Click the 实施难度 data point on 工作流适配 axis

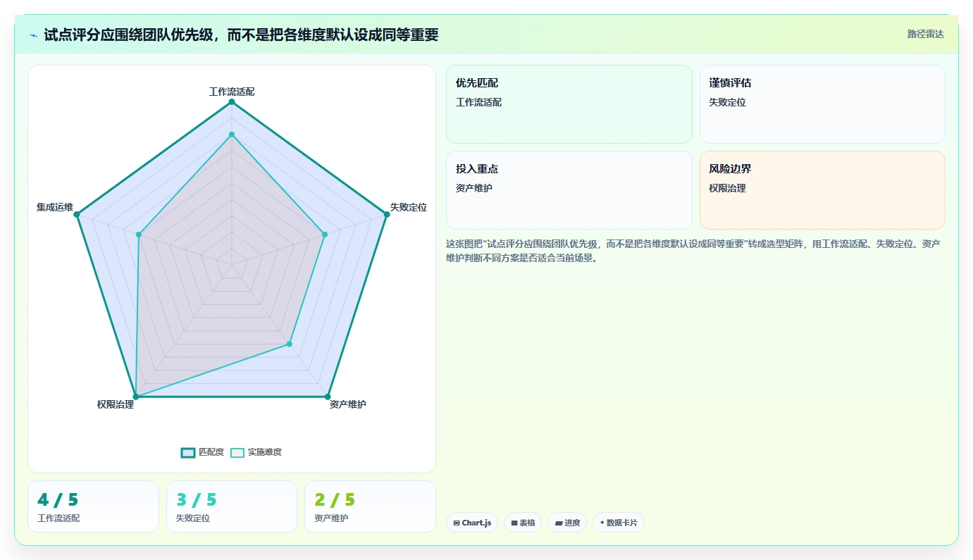click(231, 134)
